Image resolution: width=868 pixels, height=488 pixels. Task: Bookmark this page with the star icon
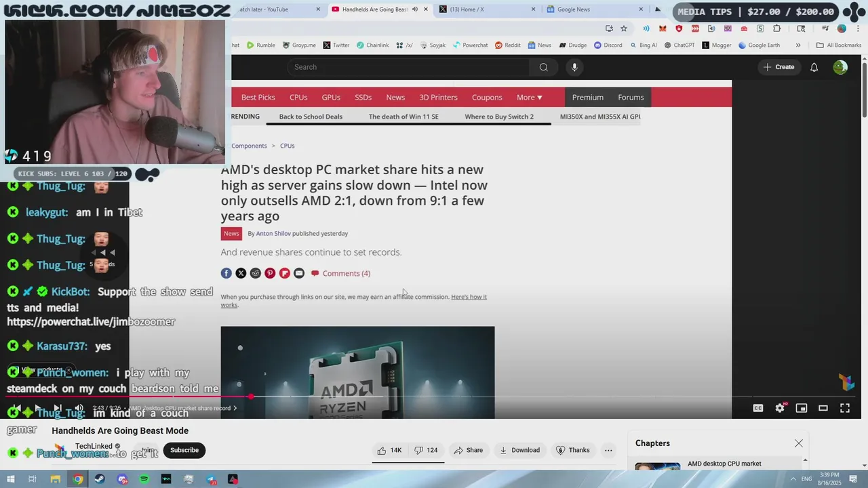tap(624, 28)
